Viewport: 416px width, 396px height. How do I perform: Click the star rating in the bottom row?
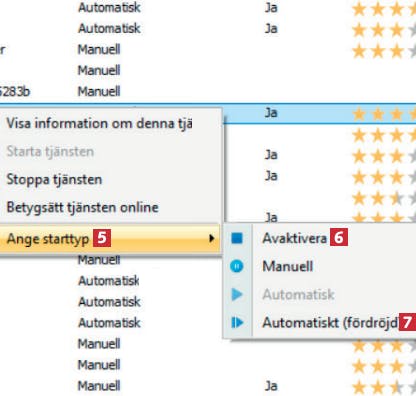[x=384, y=387]
